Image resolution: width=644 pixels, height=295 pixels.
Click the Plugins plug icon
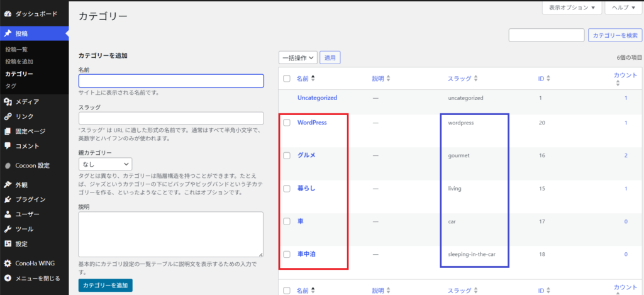(8, 199)
